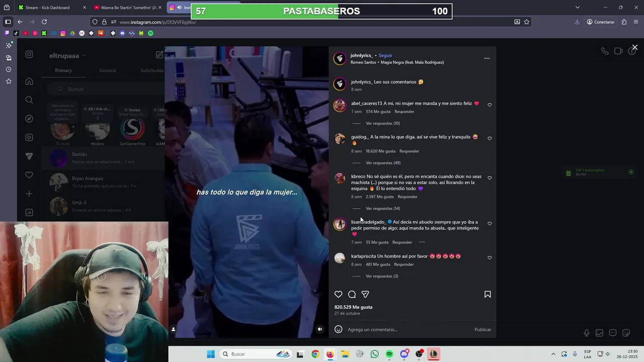Like guidog_'s comment
The width and height of the screenshot is (644, 362).
click(490, 138)
